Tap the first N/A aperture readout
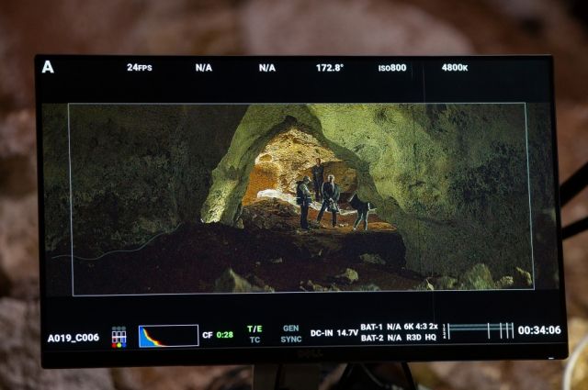 coord(204,68)
